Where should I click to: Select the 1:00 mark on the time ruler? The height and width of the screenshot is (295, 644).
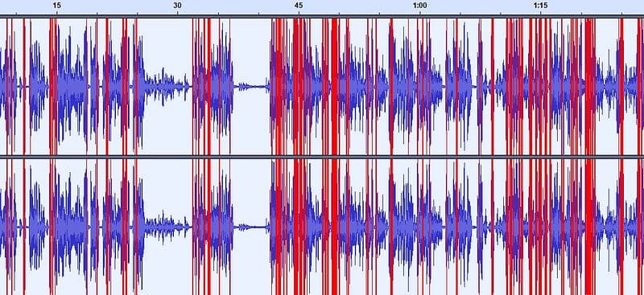(419, 6)
